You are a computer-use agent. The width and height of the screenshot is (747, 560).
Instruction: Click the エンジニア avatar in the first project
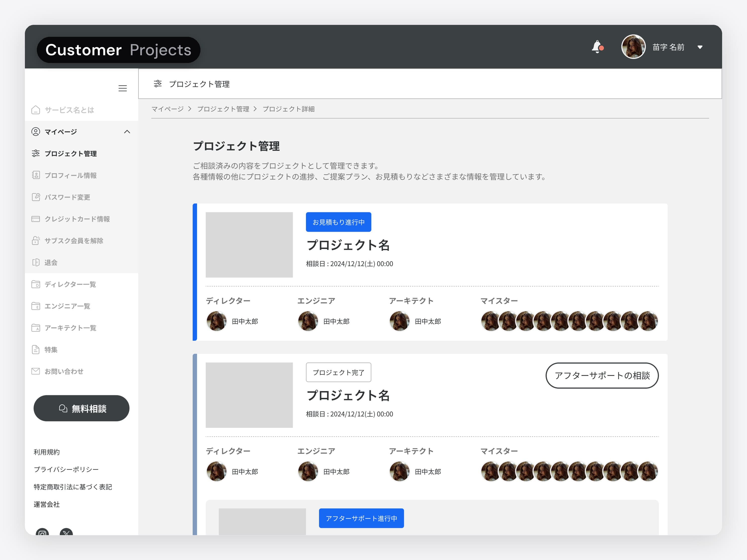[308, 321]
